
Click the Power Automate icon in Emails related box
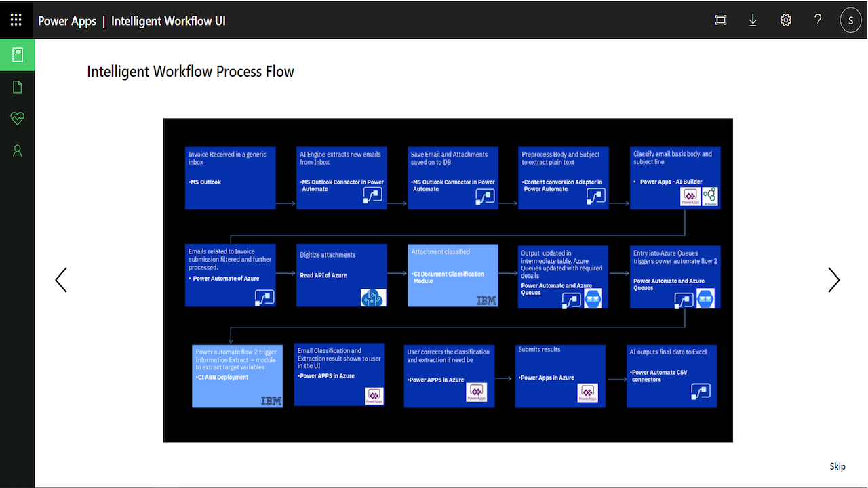pos(264,297)
